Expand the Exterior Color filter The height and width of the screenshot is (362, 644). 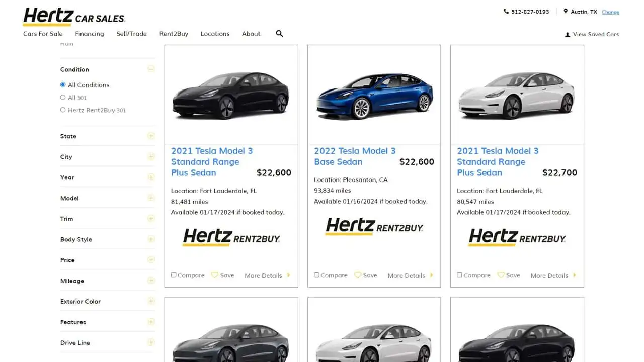click(151, 301)
